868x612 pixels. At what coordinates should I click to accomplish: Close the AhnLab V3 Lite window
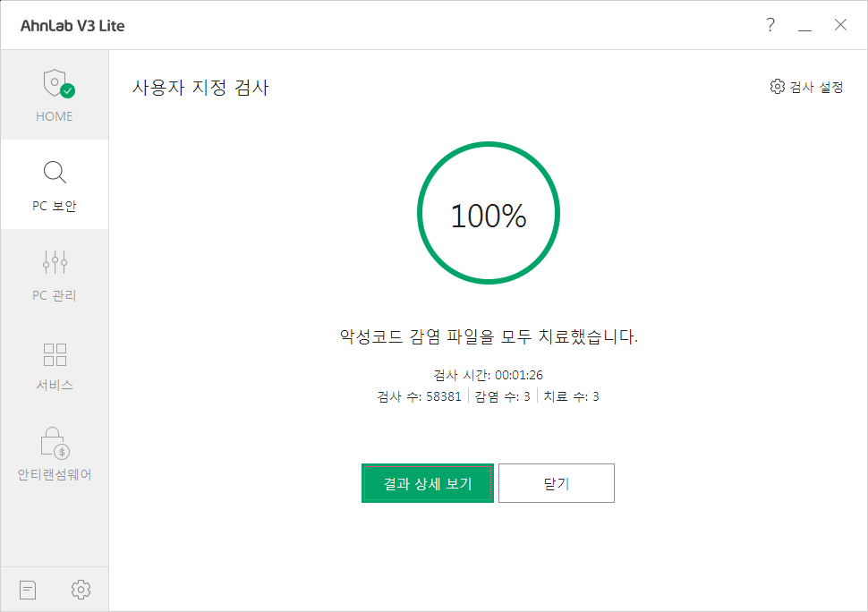coord(840,25)
